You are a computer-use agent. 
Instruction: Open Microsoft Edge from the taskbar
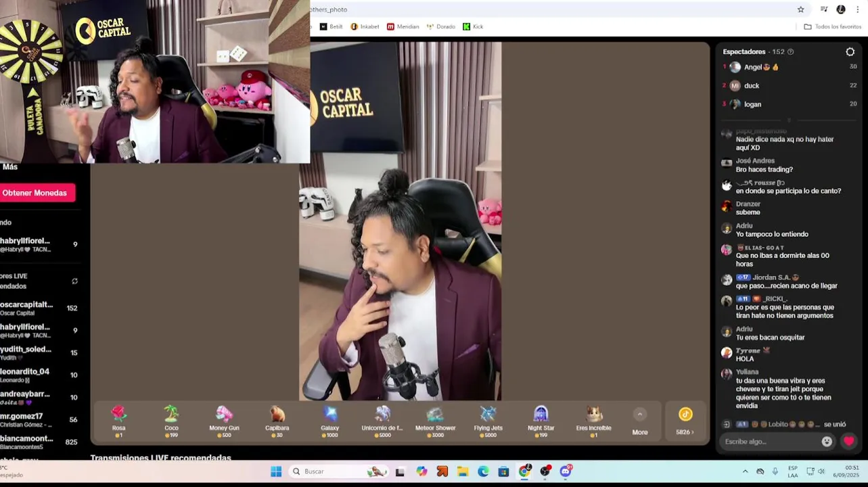(x=483, y=471)
